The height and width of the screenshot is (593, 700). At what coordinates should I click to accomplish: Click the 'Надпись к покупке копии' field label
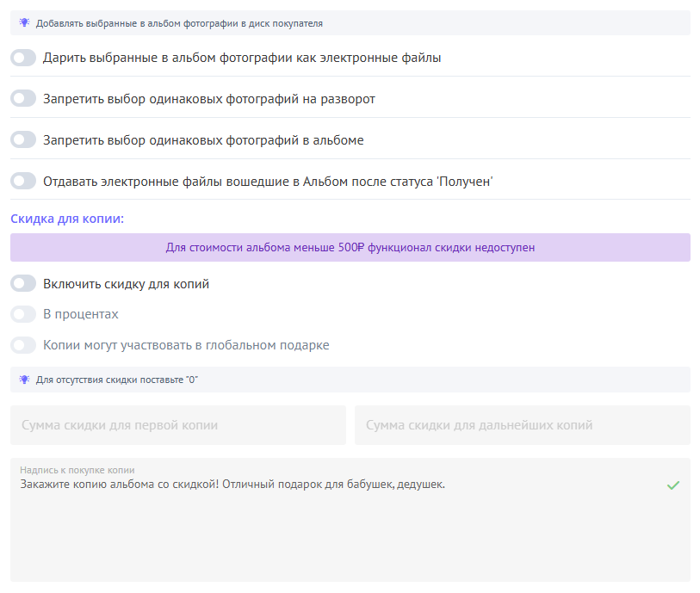pos(77,470)
